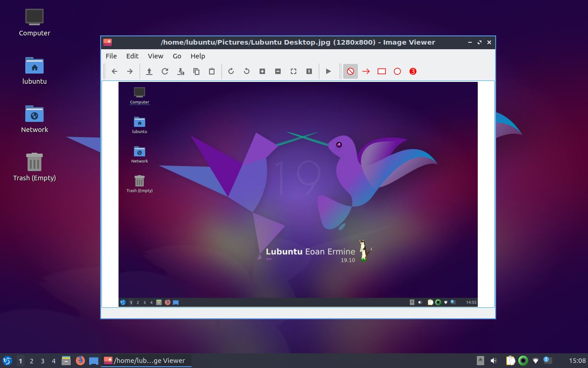Select the Arrow annotation tool
The height and width of the screenshot is (368, 588).
tap(366, 71)
